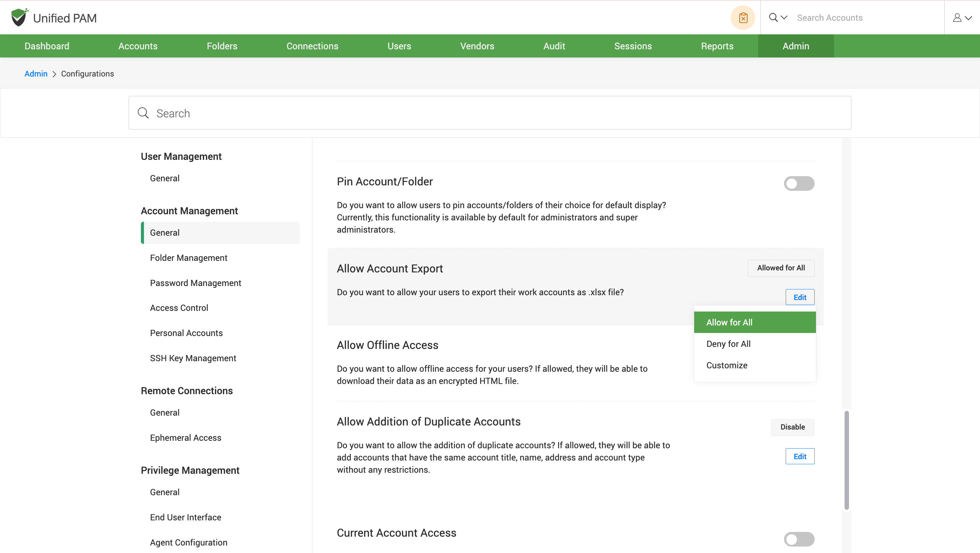The width and height of the screenshot is (980, 553).
Task: Select Allow for All option
Action: coord(729,322)
